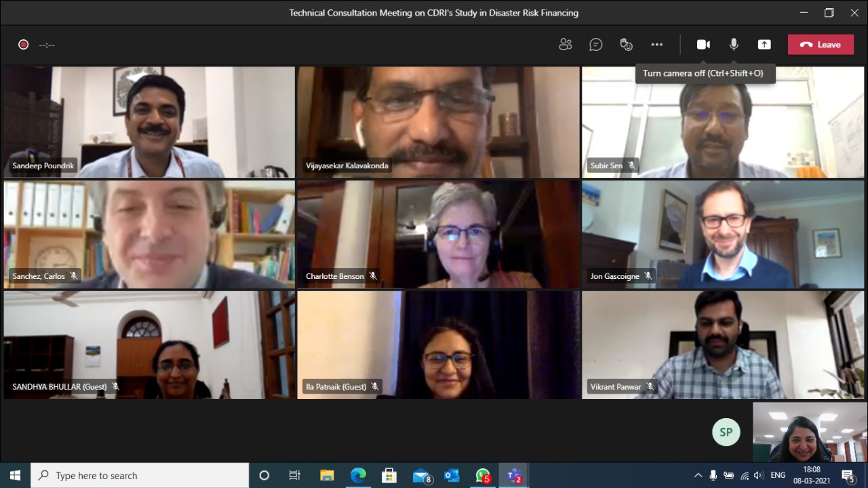Image resolution: width=868 pixels, height=488 pixels.
Task: Click the meeting title in title bar
Action: (434, 13)
